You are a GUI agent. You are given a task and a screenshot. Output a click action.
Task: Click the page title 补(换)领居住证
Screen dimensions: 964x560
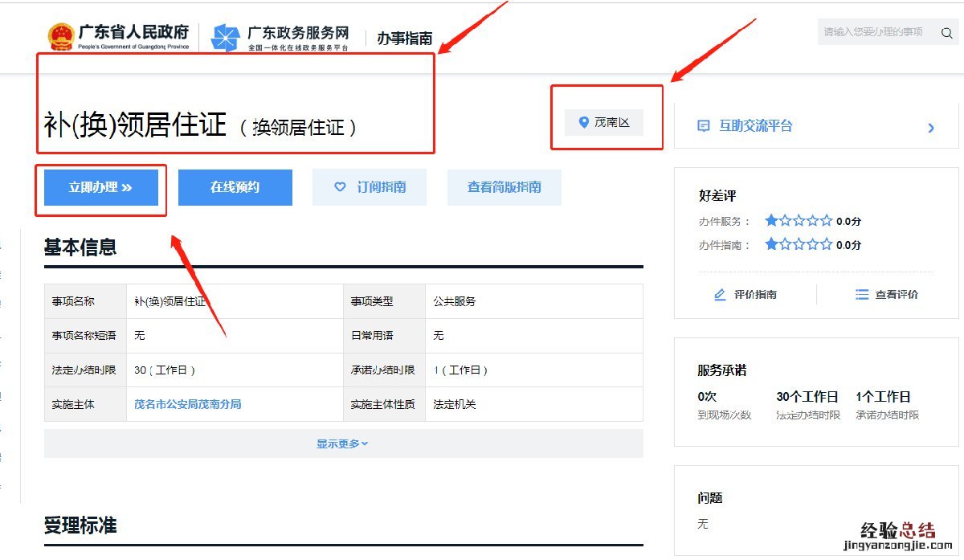pos(136,125)
